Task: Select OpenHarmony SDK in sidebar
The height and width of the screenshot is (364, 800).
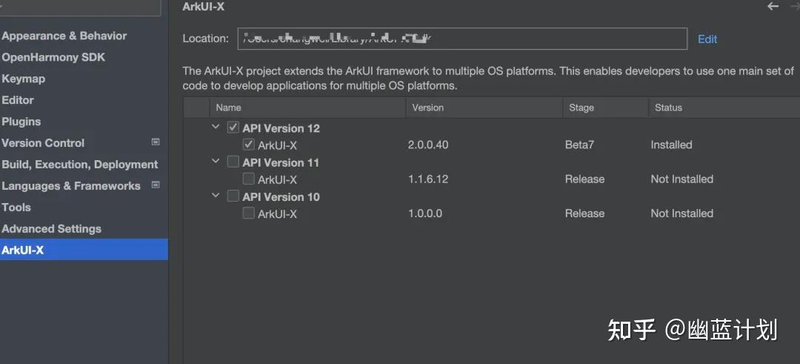Action: (x=54, y=57)
